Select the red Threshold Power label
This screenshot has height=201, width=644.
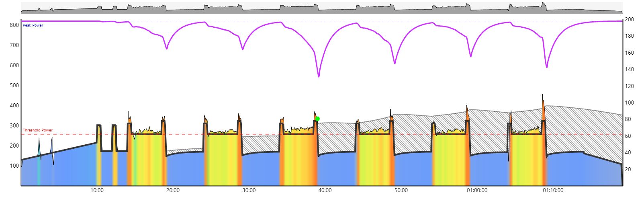37,130
